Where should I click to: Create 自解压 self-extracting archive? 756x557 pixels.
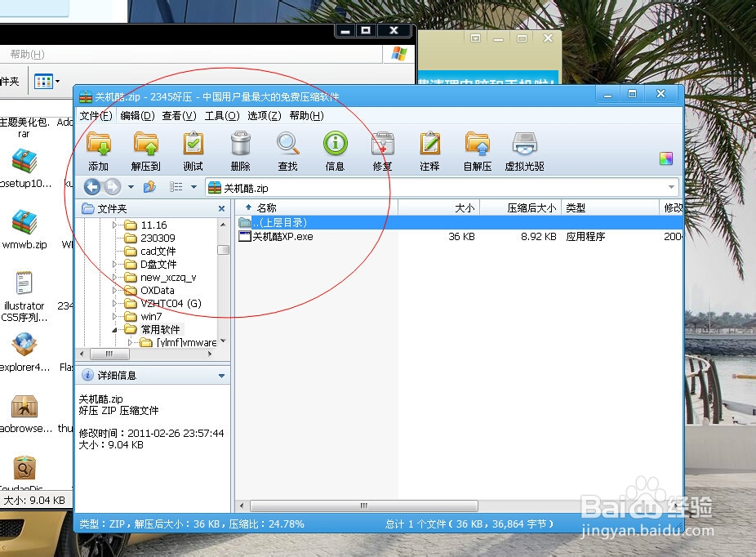click(478, 151)
